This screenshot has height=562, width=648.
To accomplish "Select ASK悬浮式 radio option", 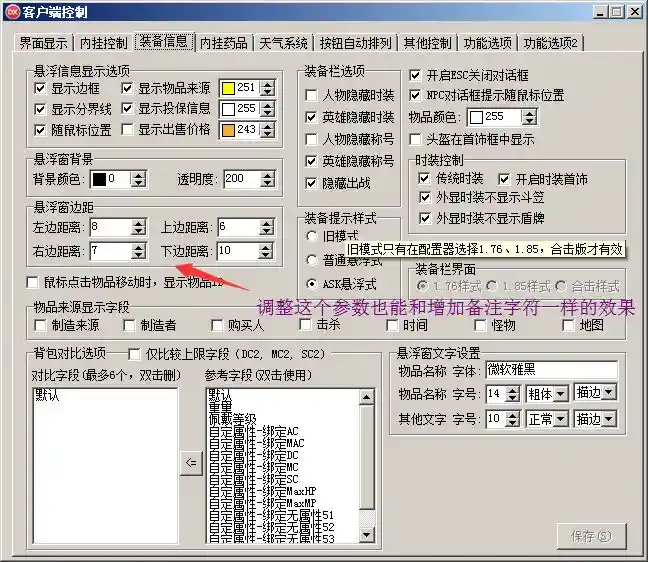I will 311,284.
